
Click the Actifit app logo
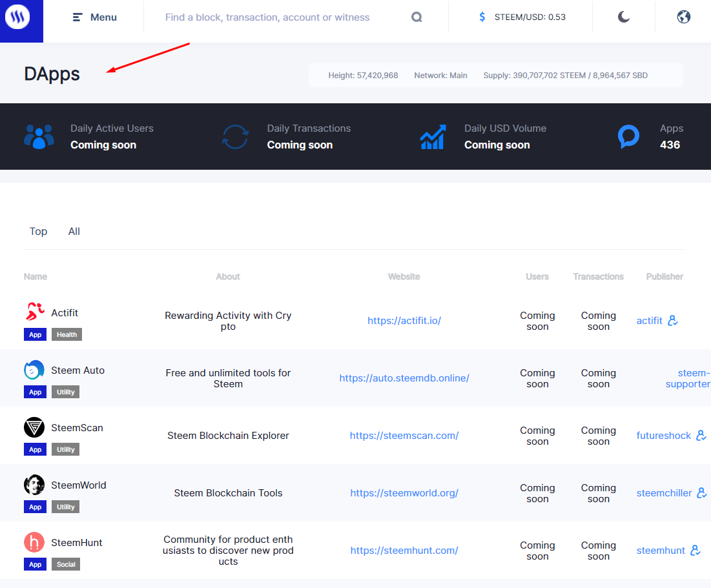[34, 312]
